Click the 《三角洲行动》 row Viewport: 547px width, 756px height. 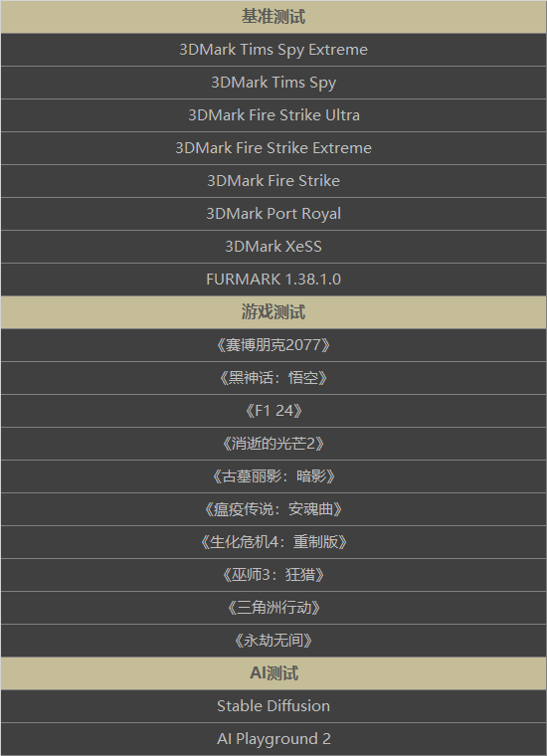click(273, 608)
